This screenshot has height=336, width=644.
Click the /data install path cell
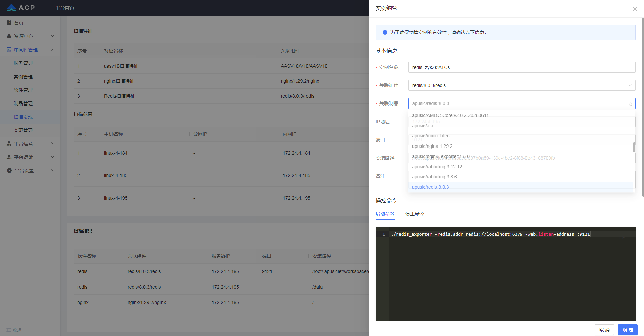click(317, 287)
